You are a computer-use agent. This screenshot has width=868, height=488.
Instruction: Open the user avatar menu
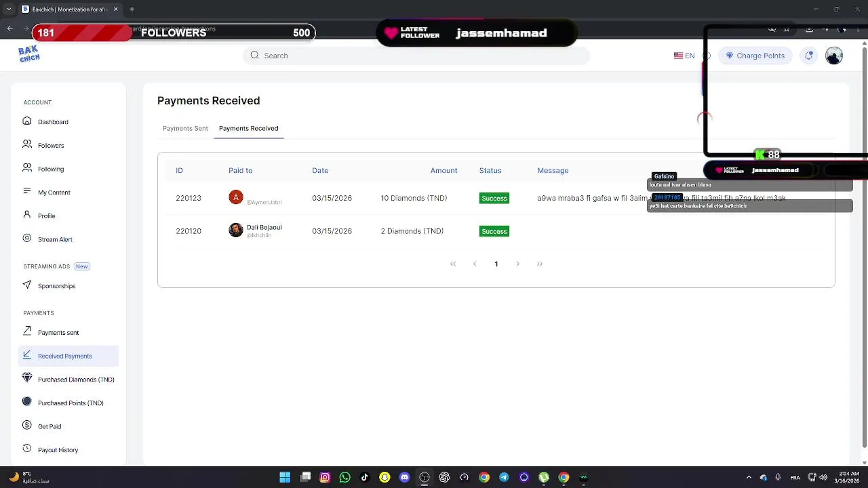click(x=834, y=56)
